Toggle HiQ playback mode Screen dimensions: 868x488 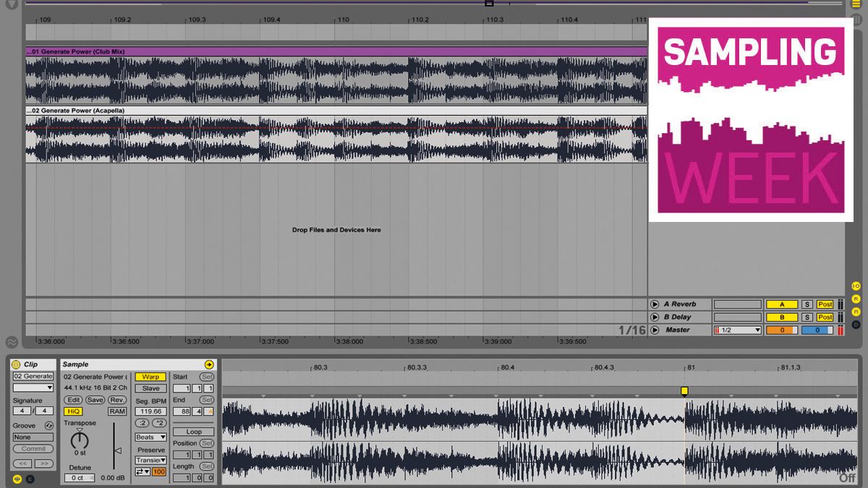tap(75, 411)
